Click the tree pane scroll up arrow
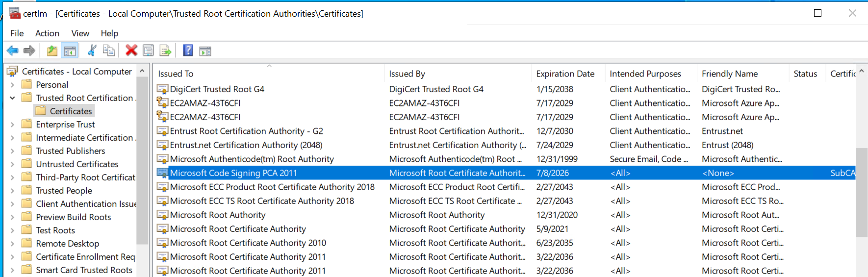868x277 pixels. click(x=142, y=71)
